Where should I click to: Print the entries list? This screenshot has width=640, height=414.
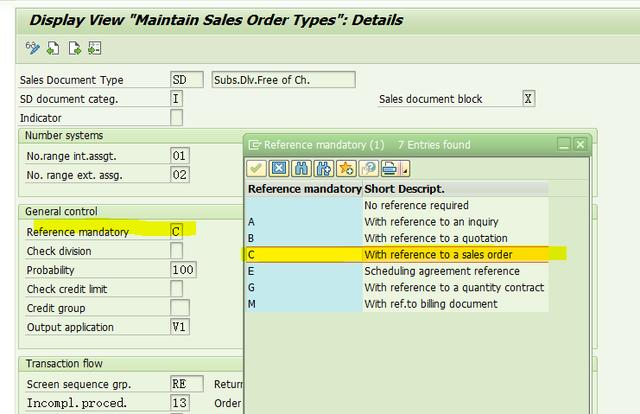pyautogui.click(x=388, y=168)
